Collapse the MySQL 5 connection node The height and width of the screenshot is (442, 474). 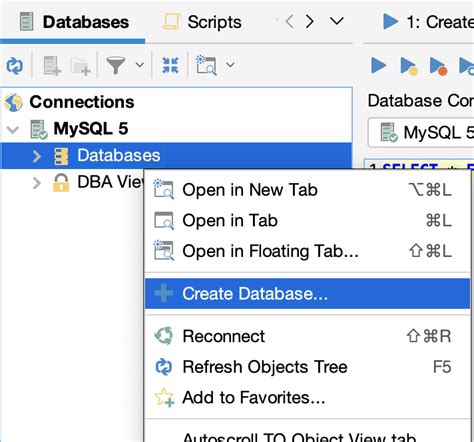(x=13, y=129)
